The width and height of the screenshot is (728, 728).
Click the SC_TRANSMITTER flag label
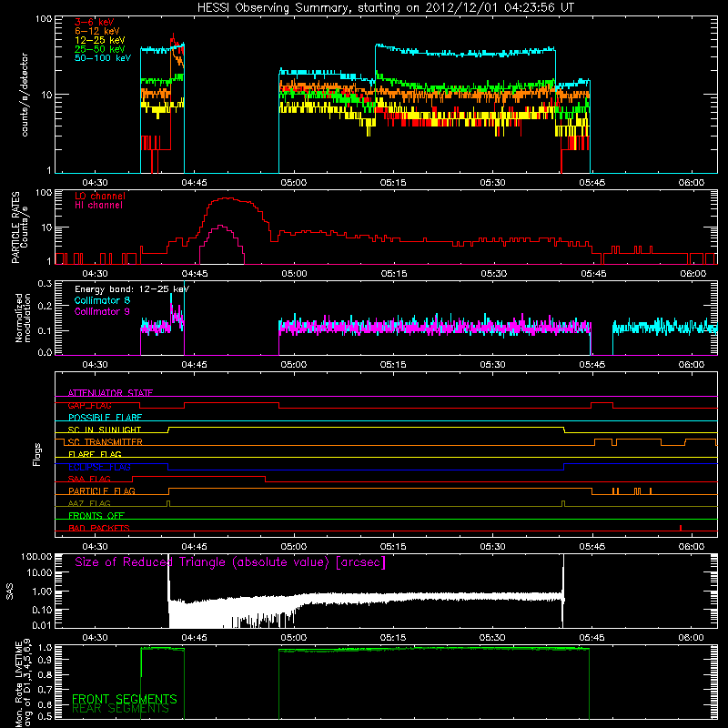coord(106,442)
